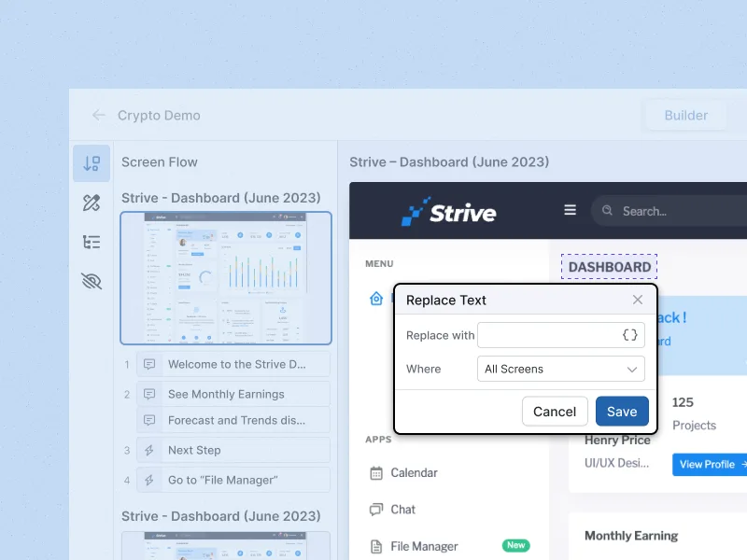Open File Manager under APPS
747x560 pixels.
click(414, 546)
